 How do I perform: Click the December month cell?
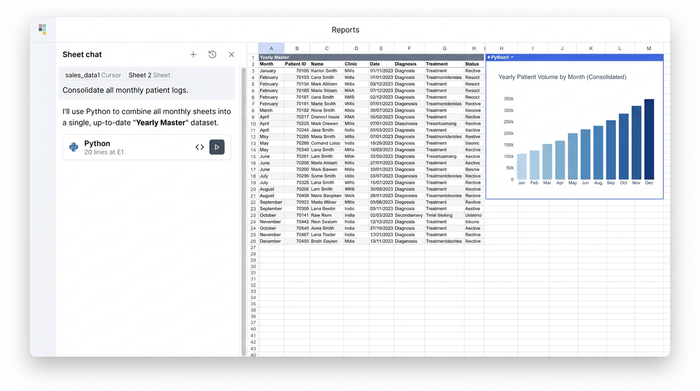point(270,241)
